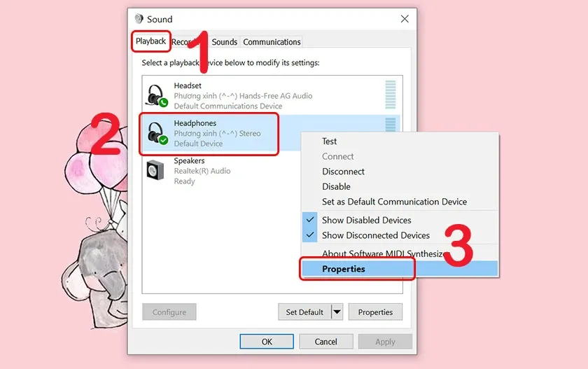Click the Set Default button

[x=305, y=312]
